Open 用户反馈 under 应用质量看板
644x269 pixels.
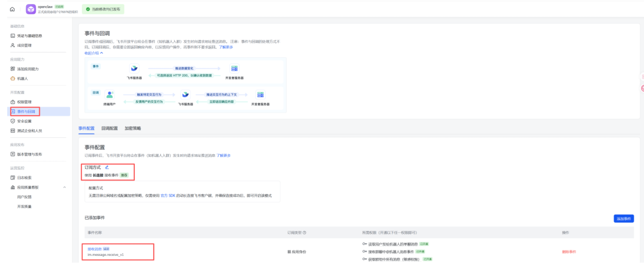tap(24, 197)
